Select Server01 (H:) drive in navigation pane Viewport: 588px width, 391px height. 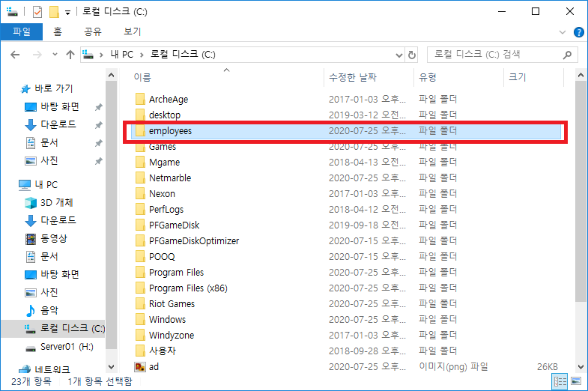tap(67, 347)
